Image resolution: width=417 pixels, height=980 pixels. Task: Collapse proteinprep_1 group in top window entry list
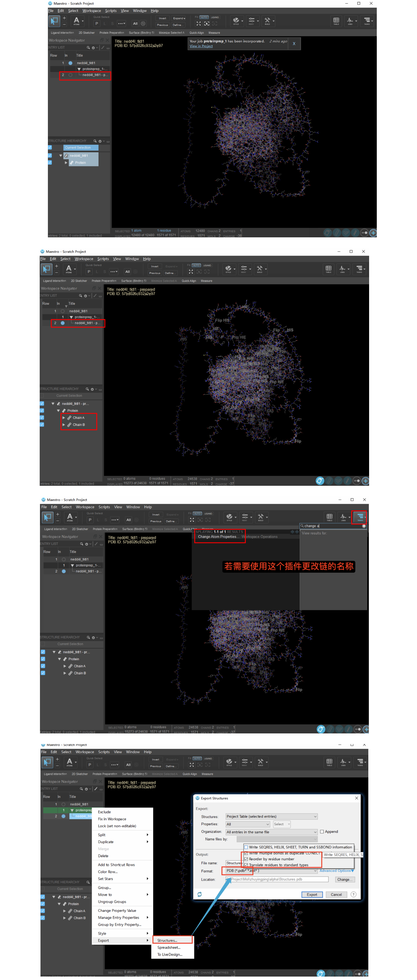79,69
